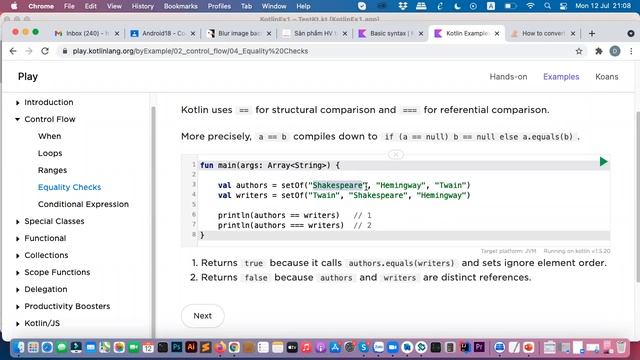Image resolution: width=640 pixels, height=360 pixels.
Task: Click the page's right vertical scrollbar
Action: [638, 196]
